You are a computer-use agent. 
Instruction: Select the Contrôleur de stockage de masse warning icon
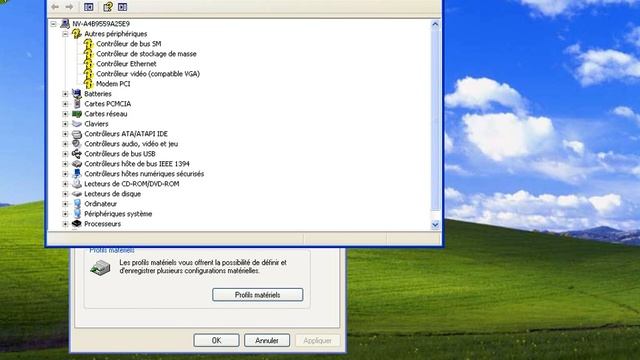89,54
